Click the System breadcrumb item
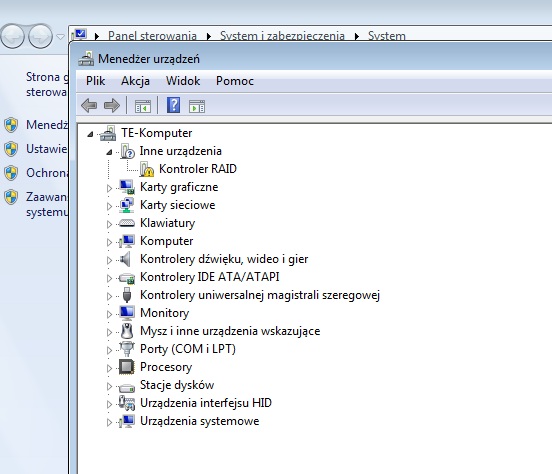Viewport: 552px width, 474px height. coord(387,36)
